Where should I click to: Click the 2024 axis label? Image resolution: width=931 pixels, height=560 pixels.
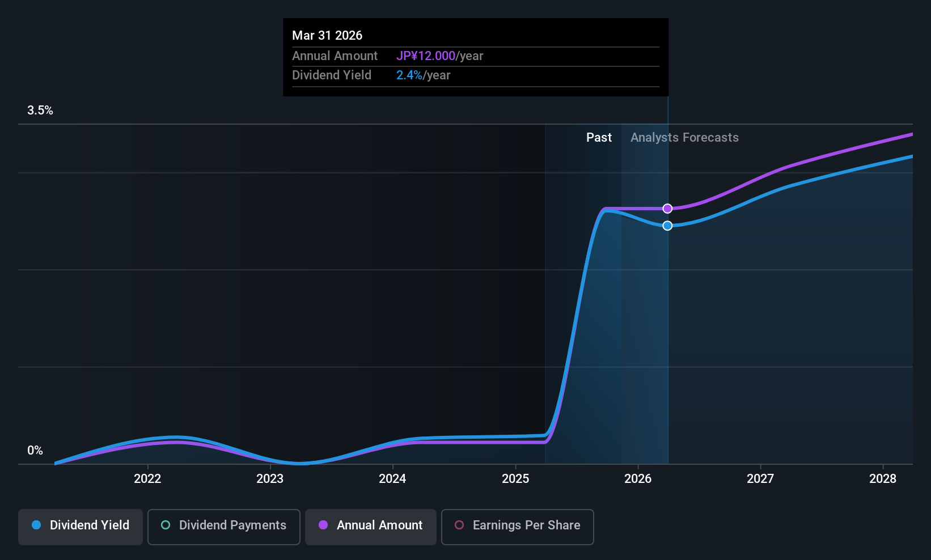click(392, 478)
